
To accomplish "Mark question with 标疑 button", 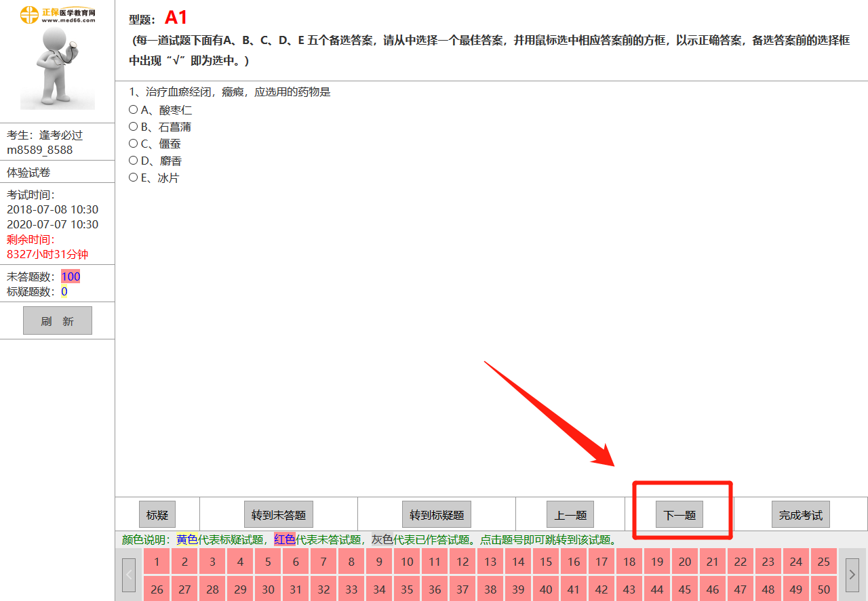I will (x=157, y=515).
